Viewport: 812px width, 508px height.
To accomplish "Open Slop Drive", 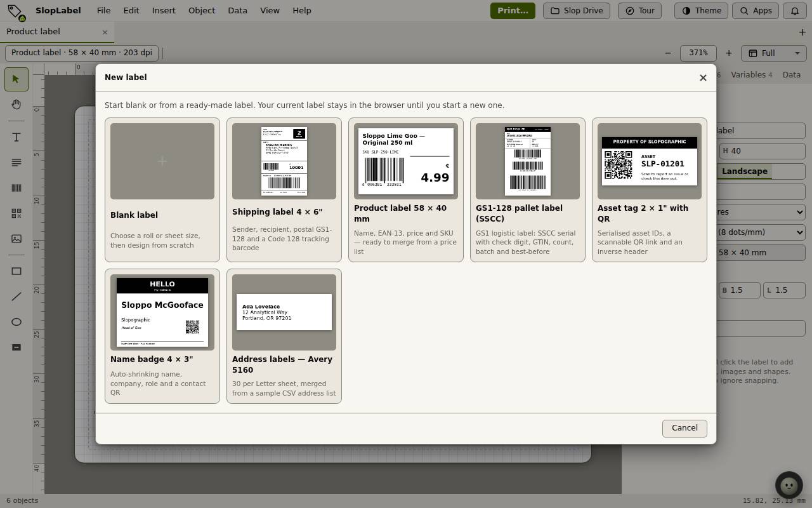I will 577,11.
